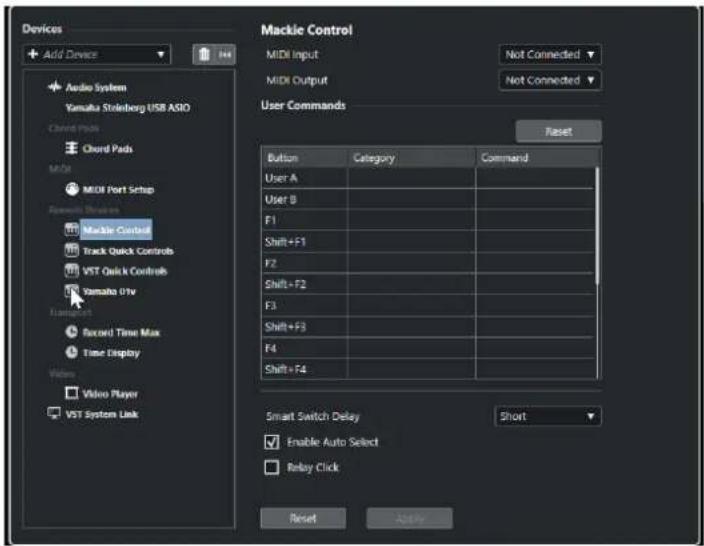Image resolution: width=704 pixels, height=546 pixels.
Task: Select the F4 row
Action: pos(429,348)
